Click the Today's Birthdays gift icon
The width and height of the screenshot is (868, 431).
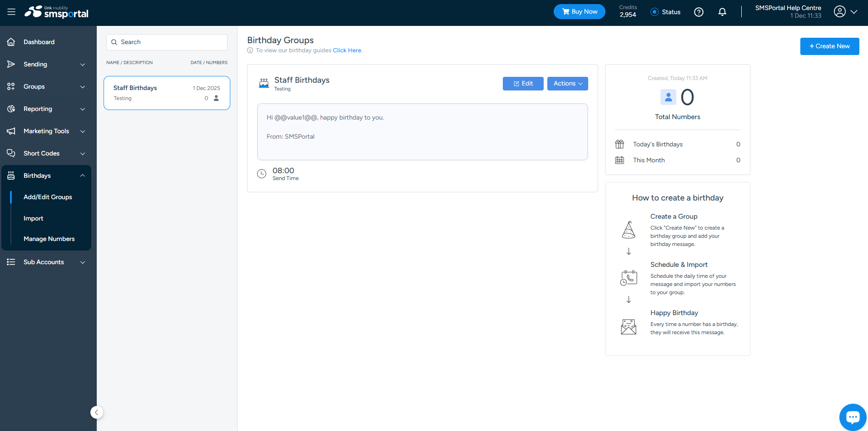pos(620,144)
